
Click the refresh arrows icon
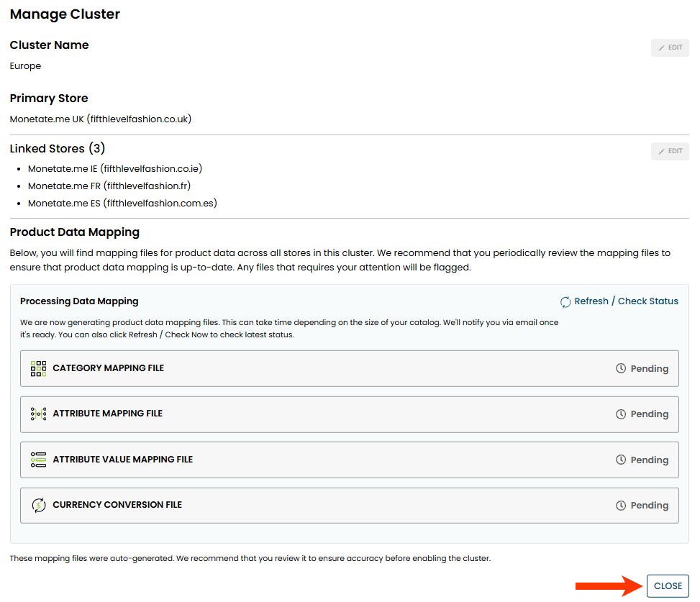tap(565, 301)
